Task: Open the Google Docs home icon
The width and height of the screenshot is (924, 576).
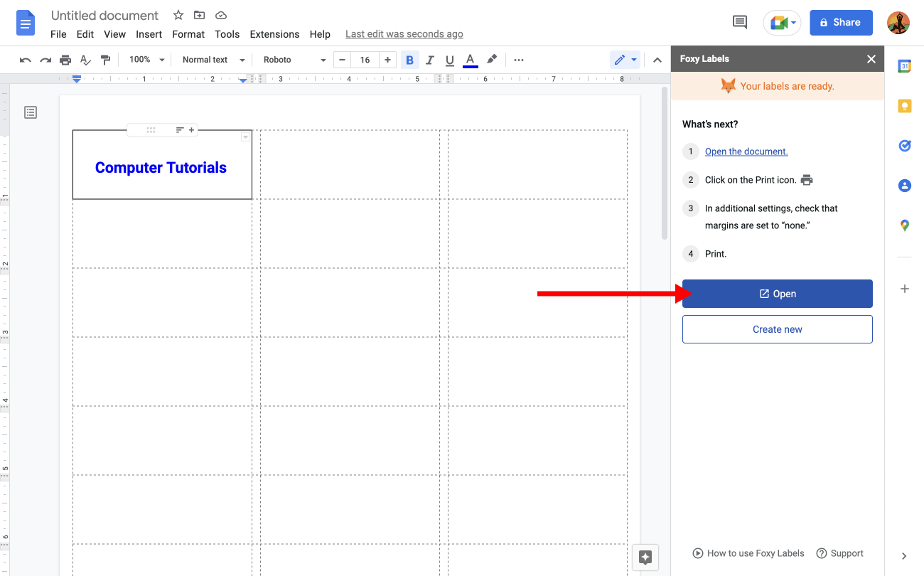Action: coord(26,22)
